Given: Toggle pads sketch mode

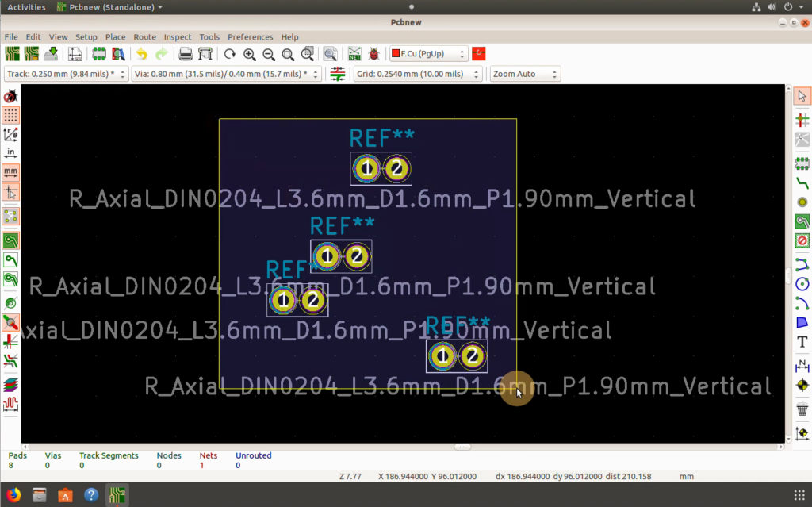Looking at the screenshot, I should tap(10, 303).
